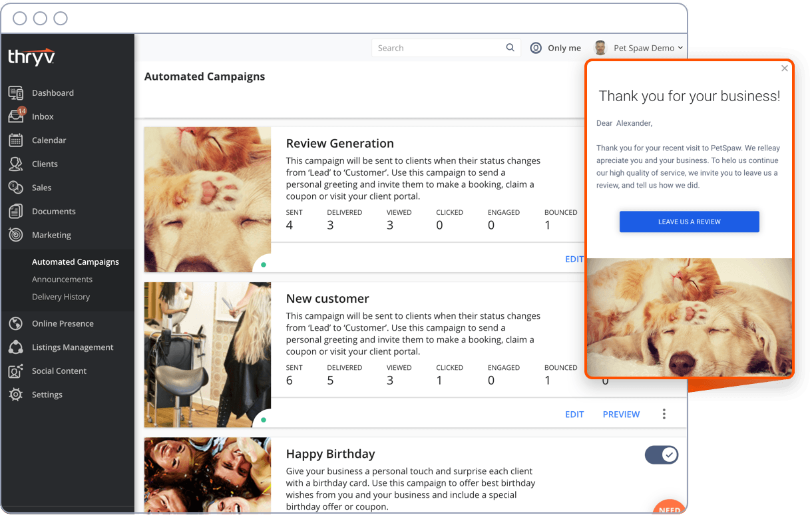Image resolution: width=812 pixels, height=515 pixels.
Task: Close the email preview popup
Action: [784, 68]
